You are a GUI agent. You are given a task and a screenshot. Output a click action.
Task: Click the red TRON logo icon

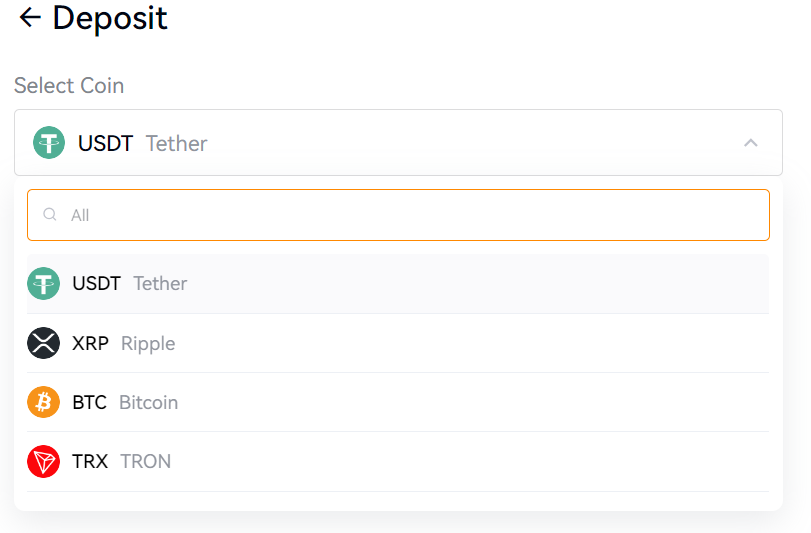(43, 461)
